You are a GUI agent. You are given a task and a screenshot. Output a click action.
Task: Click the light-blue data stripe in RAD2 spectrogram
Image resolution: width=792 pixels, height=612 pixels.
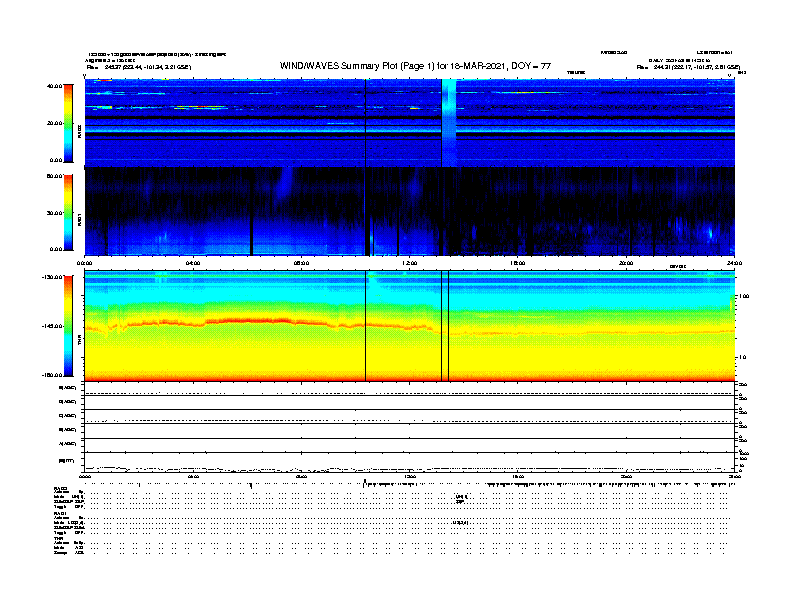[x=449, y=123]
